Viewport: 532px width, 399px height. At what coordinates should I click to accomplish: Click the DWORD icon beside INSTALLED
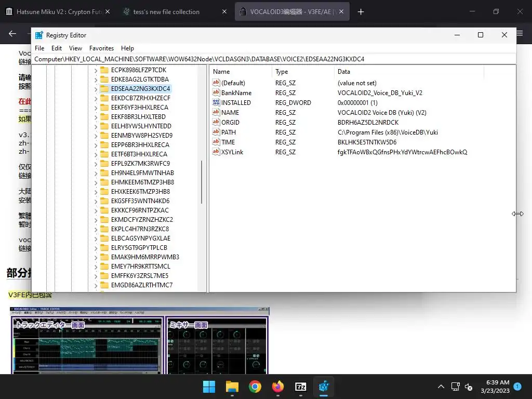pyautogui.click(x=216, y=102)
